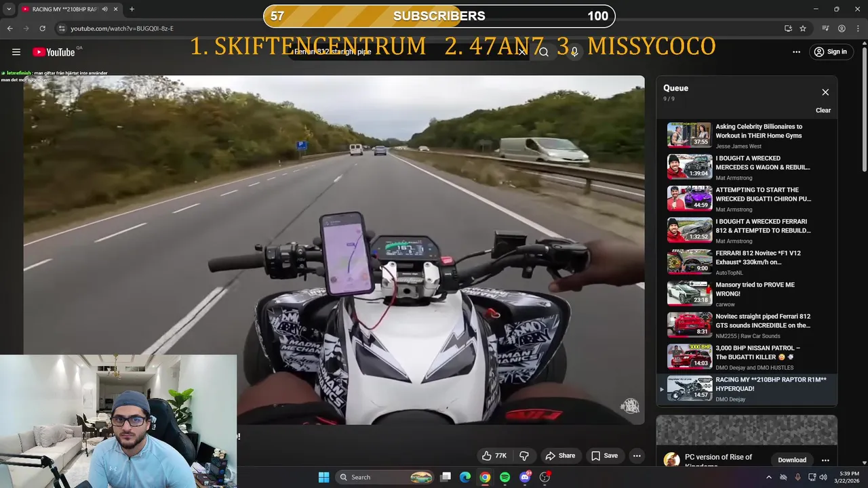This screenshot has width=868, height=488.
Task: Open browser media controls icon
Action: (825, 28)
